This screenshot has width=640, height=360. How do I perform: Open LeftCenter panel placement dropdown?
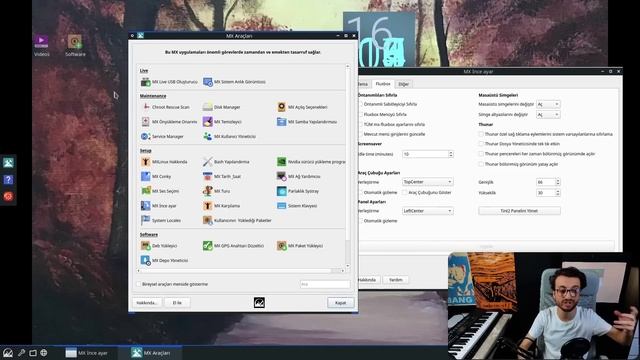point(427,211)
